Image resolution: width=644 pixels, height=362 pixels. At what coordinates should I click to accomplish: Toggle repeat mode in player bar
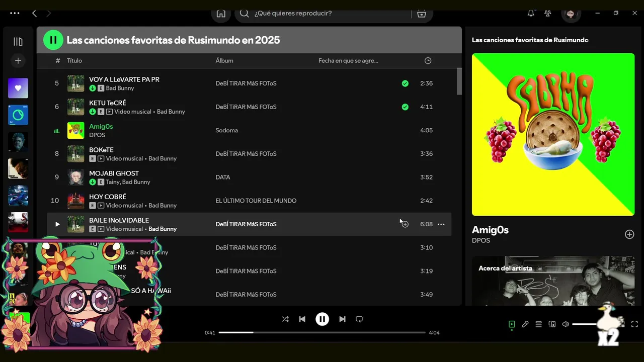pos(359,319)
